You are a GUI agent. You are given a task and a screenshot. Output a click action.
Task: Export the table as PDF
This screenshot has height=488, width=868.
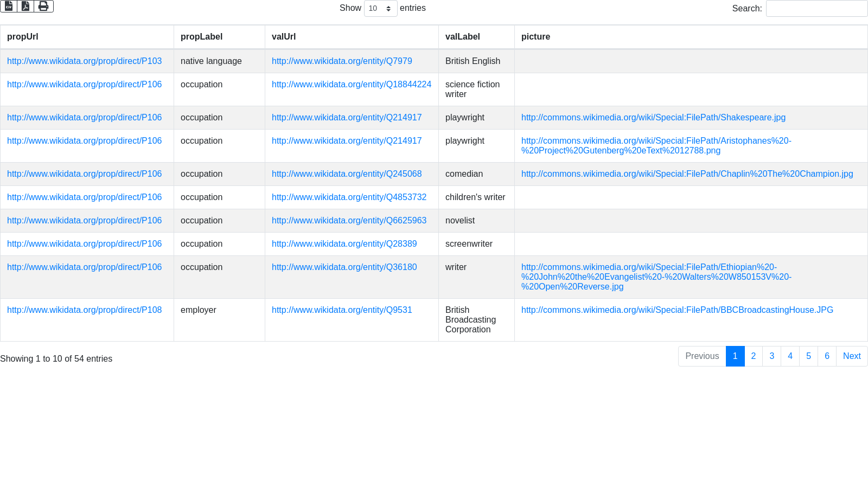click(25, 6)
